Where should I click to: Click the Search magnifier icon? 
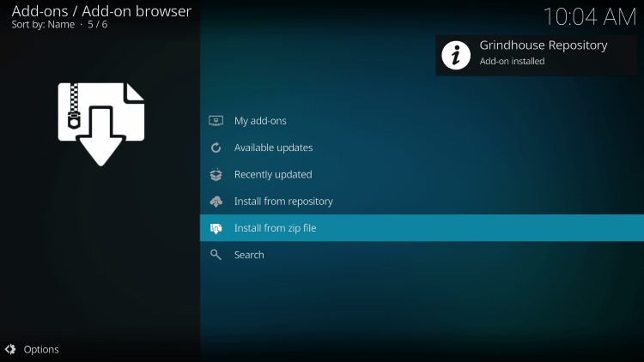click(216, 255)
